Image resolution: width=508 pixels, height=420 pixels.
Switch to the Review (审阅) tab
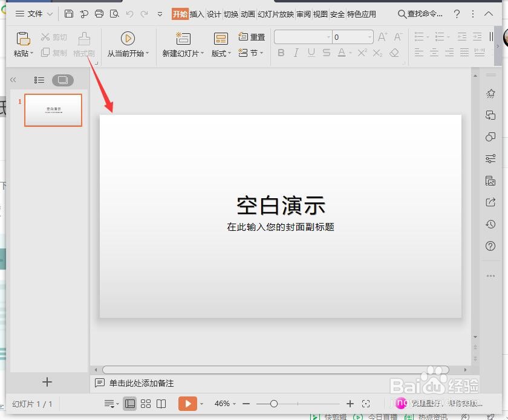(304, 14)
